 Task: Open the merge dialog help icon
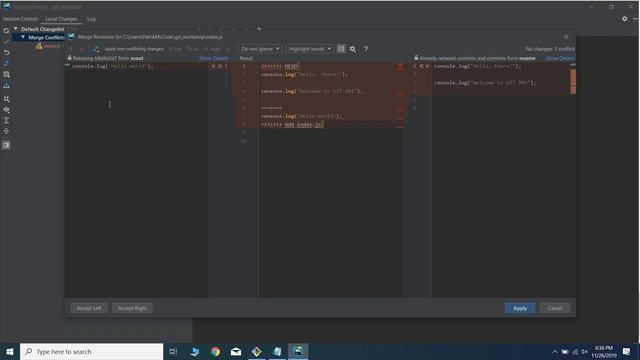(x=366, y=49)
